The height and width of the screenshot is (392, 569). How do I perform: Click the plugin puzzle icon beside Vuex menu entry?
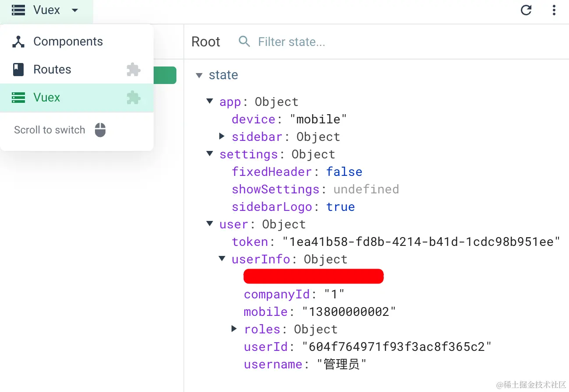[133, 98]
